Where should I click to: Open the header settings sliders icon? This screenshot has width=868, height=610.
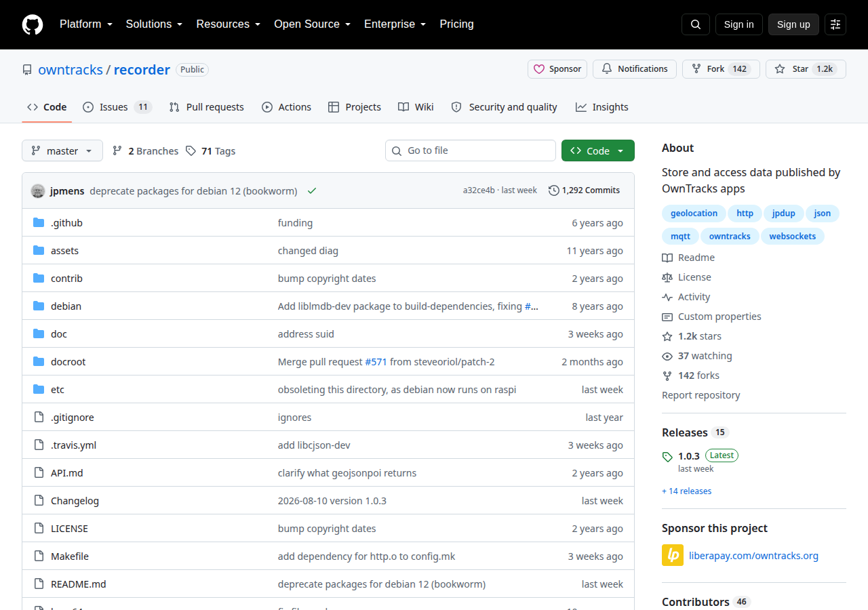click(x=835, y=24)
